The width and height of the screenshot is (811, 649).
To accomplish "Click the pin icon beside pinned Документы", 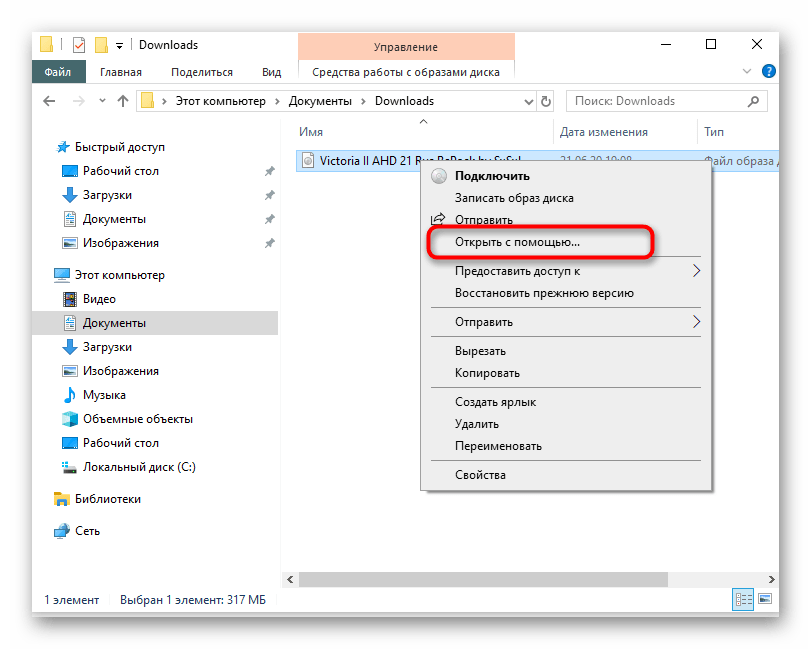I will pos(269,219).
